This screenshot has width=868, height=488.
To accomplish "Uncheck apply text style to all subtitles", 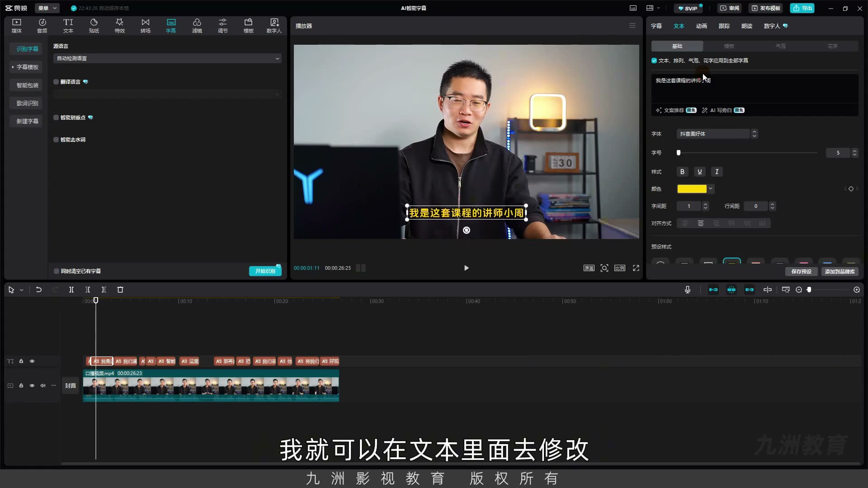I will point(654,61).
